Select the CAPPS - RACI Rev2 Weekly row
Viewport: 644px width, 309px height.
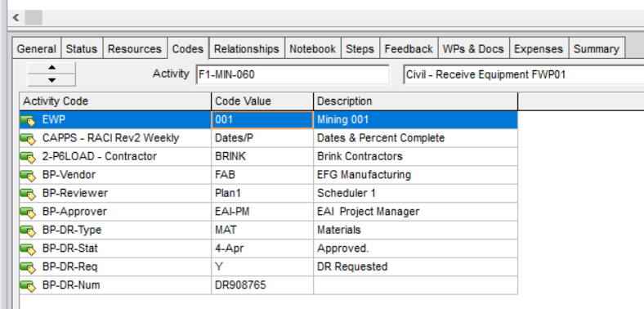269,138
